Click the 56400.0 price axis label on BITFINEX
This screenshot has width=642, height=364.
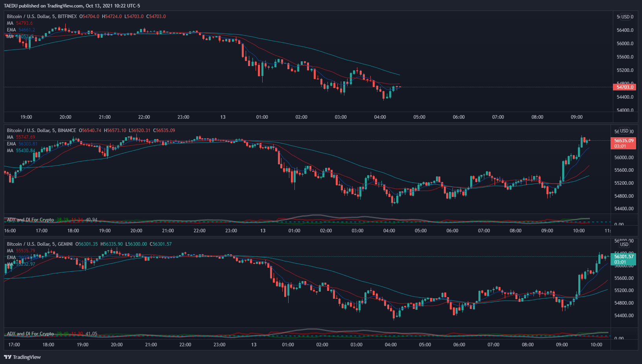(x=625, y=30)
